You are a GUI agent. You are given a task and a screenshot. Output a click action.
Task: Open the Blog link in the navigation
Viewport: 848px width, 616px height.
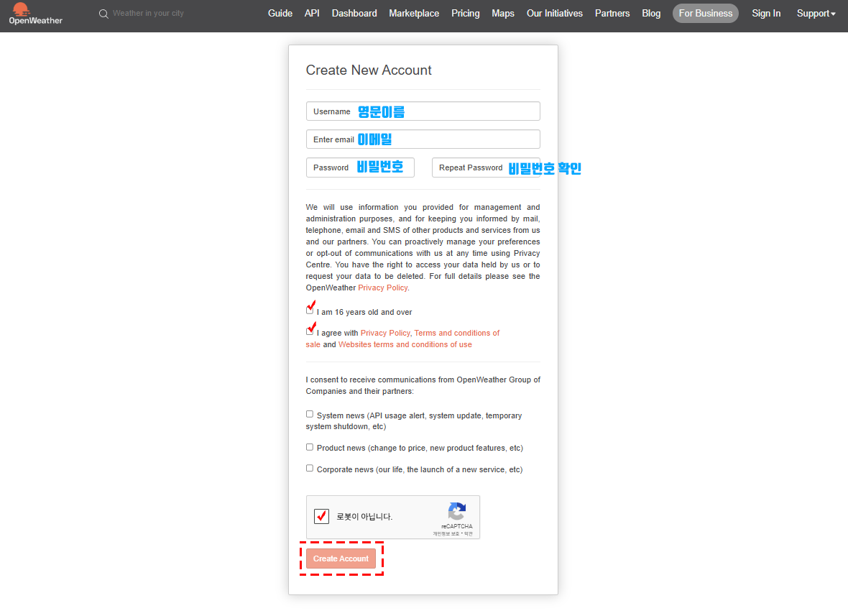[x=651, y=14]
